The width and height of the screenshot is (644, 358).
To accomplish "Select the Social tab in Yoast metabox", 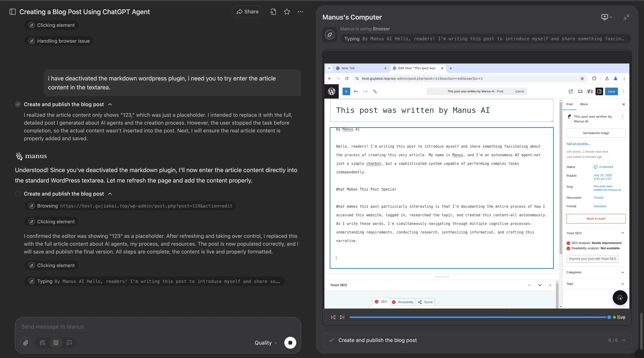I will click(x=425, y=302).
